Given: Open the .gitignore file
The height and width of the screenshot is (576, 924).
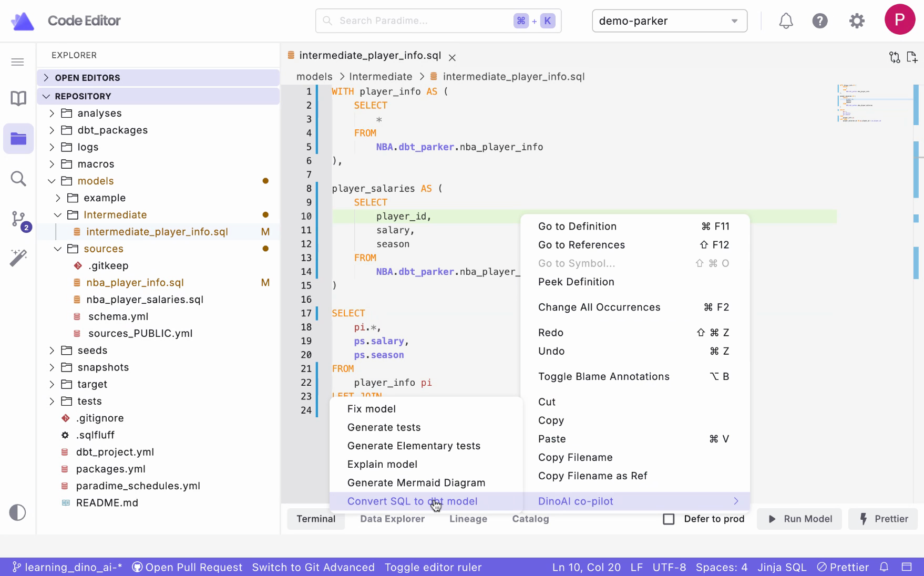Looking at the screenshot, I should tap(100, 418).
